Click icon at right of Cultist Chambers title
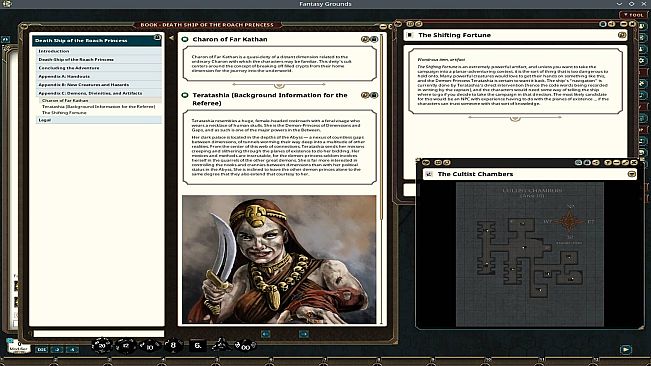The width and height of the screenshot is (651, 366). pyautogui.click(x=631, y=174)
